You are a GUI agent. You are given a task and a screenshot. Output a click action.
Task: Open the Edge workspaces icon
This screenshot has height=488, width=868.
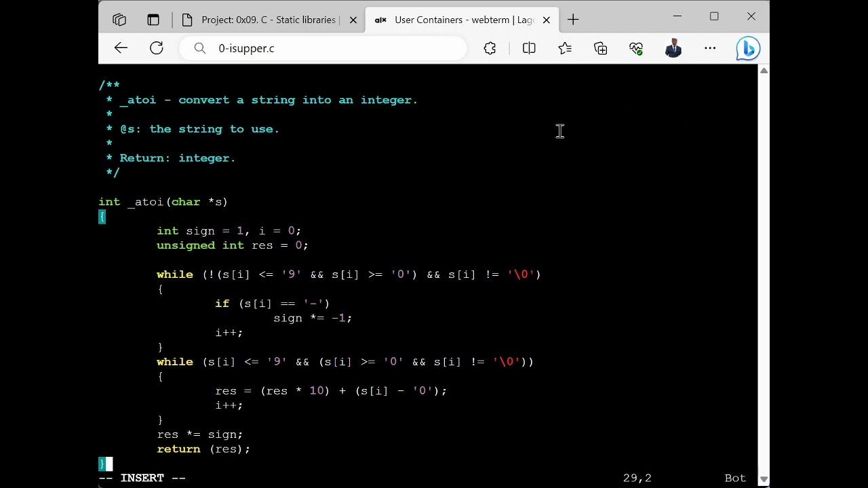119,20
